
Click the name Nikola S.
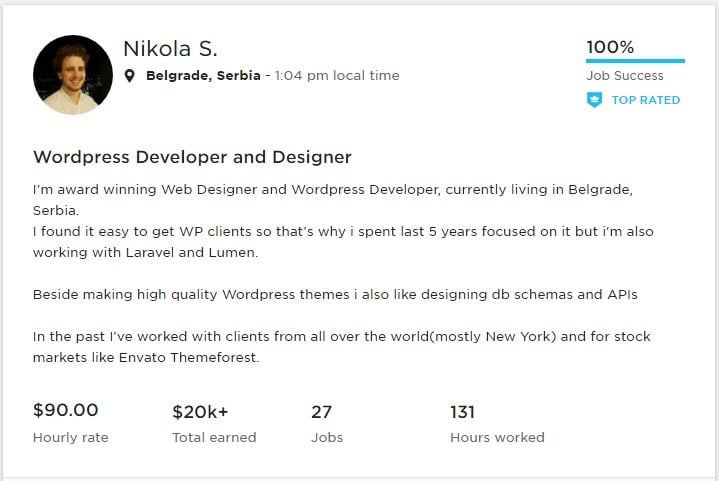170,48
